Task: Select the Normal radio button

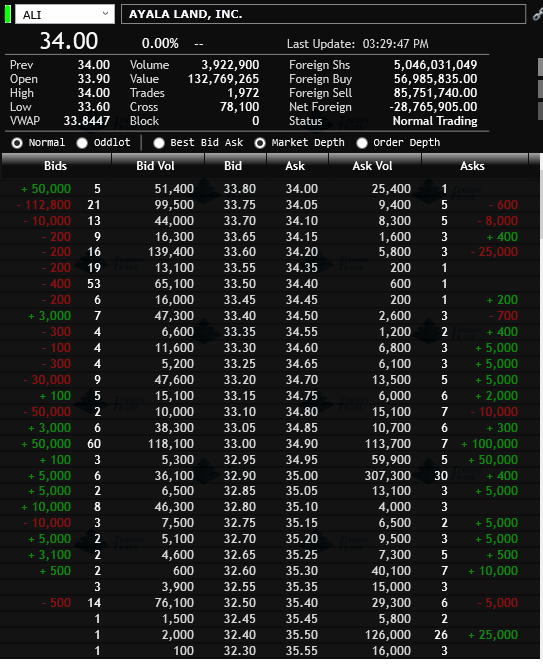Action: tap(17, 143)
